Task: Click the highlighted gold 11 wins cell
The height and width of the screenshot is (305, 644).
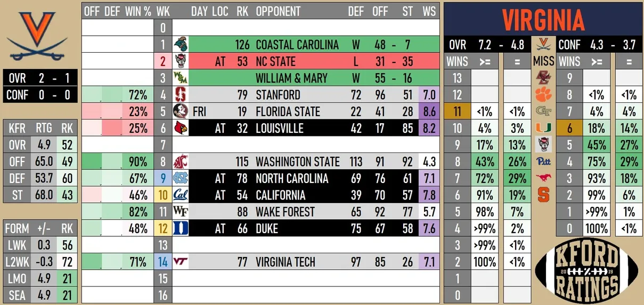Action: tap(458, 112)
